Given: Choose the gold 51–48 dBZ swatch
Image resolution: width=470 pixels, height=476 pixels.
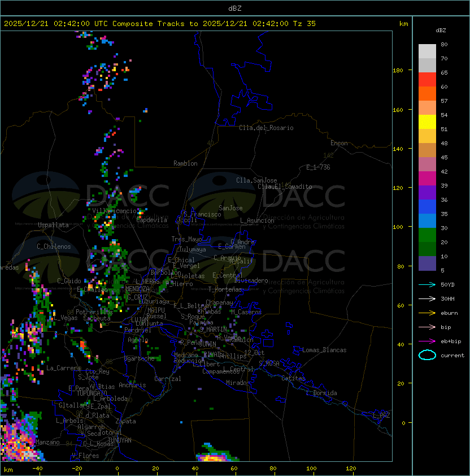Looking at the screenshot, I should pyautogui.click(x=427, y=136).
